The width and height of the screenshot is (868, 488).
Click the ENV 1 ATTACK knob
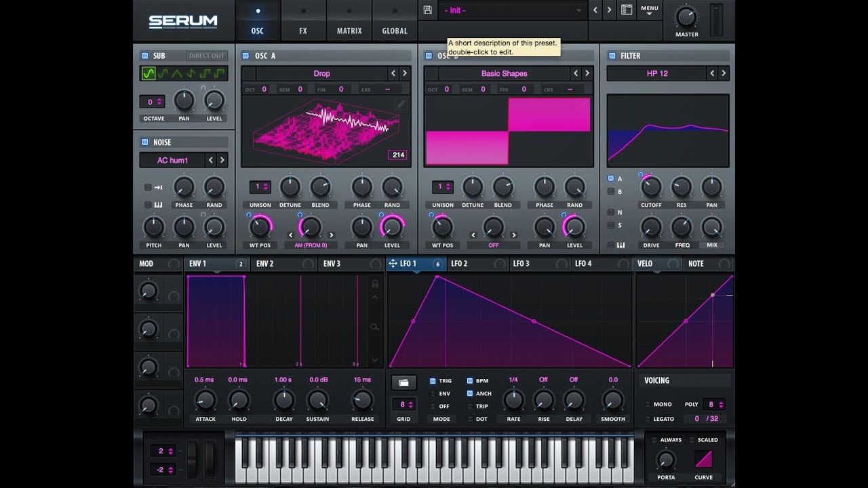click(x=205, y=400)
